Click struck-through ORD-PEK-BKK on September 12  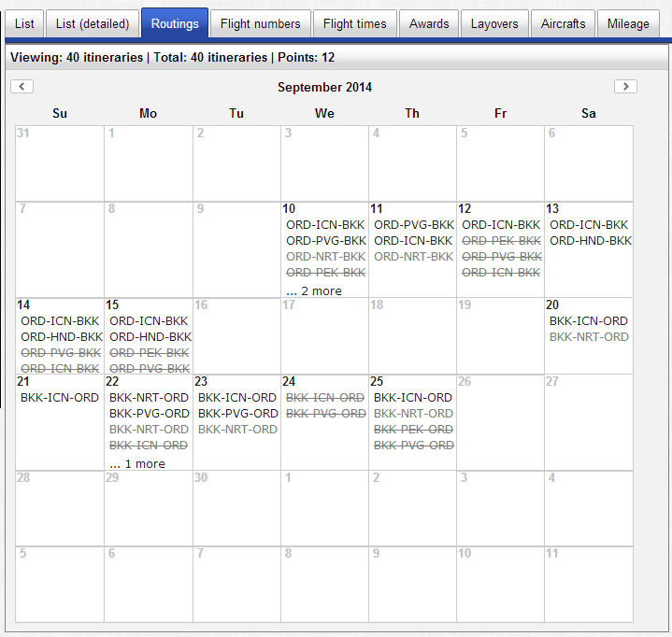point(501,241)
